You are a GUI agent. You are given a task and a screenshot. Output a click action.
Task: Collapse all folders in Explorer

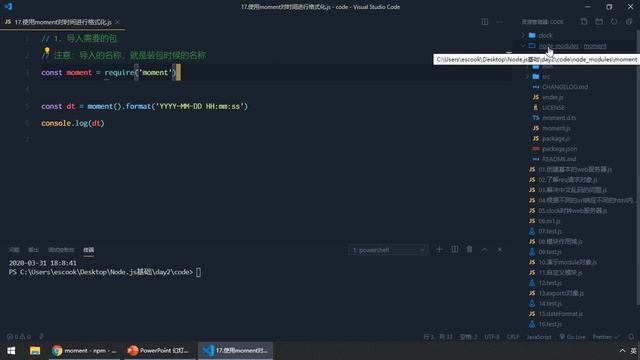tap(629, 22)
